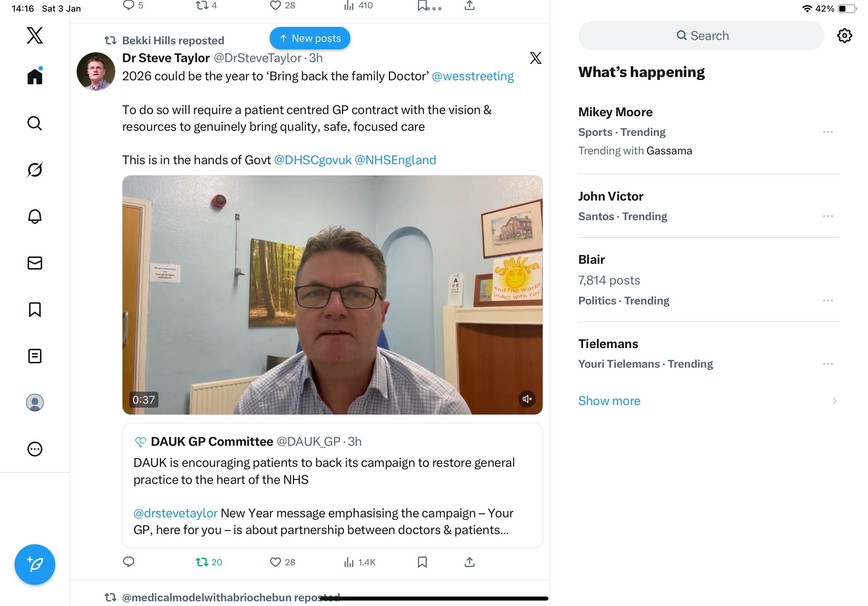The height and width of the screenshot is (606, 868).
Task: Open options for Mikey Moore trend
Action: (x=828, y=132)
